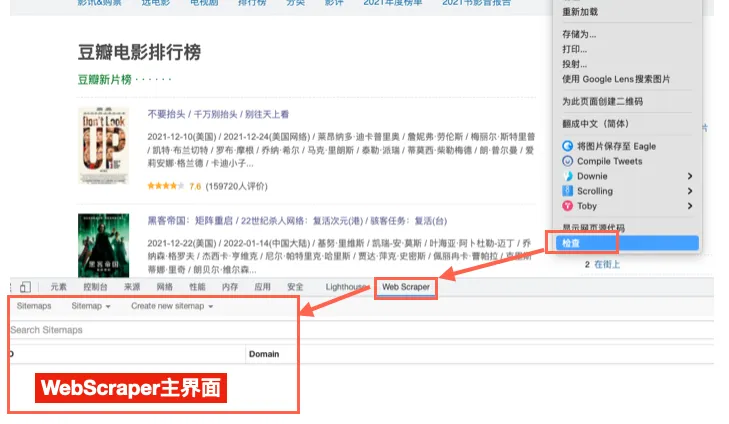The image size is (729, 424).
Task: Click the device toolbar toggle icon in DevTools
Action: (x=25, y=287)
